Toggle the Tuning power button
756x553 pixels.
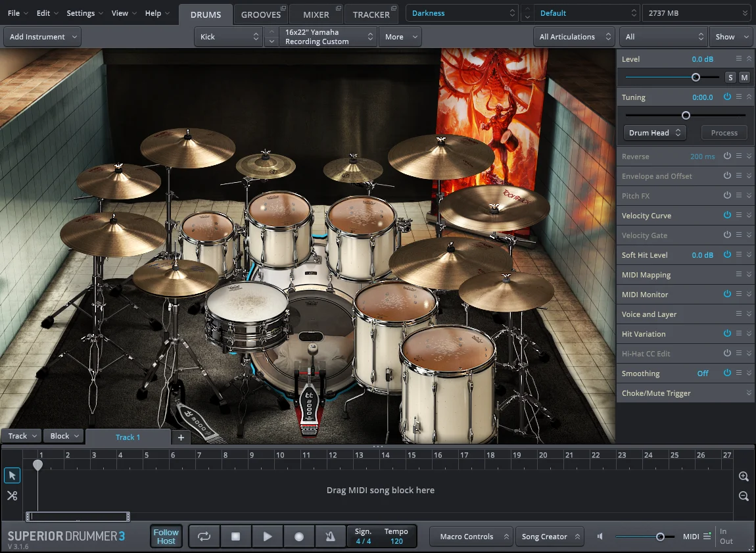click(x=727, y=97)
